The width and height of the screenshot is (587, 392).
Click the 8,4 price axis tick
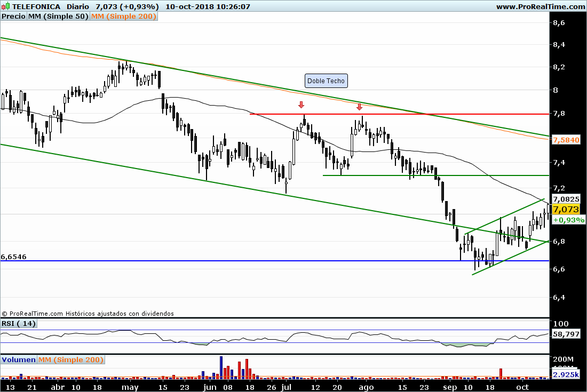[x=559, y=44]
